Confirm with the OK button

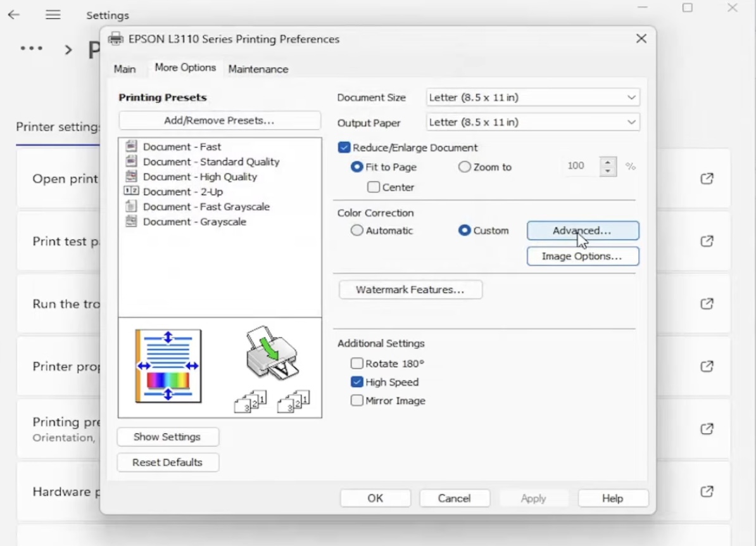(x=375, y=498)
